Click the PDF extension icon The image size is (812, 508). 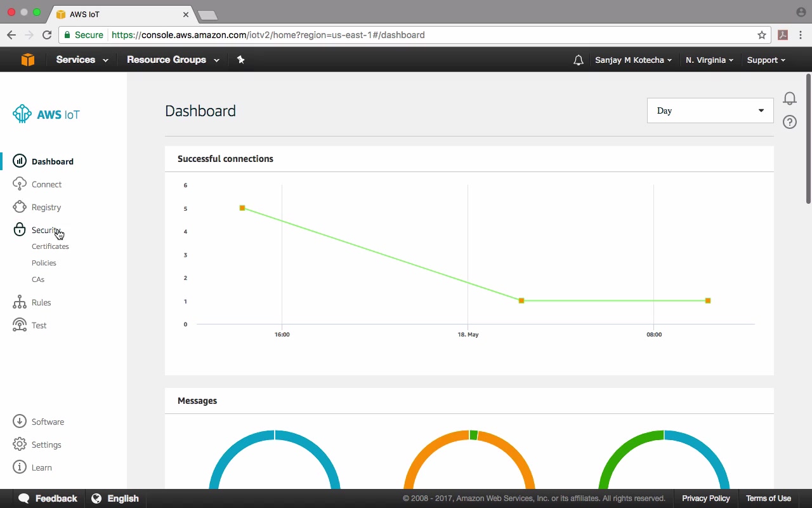click(x=783, y=35)
